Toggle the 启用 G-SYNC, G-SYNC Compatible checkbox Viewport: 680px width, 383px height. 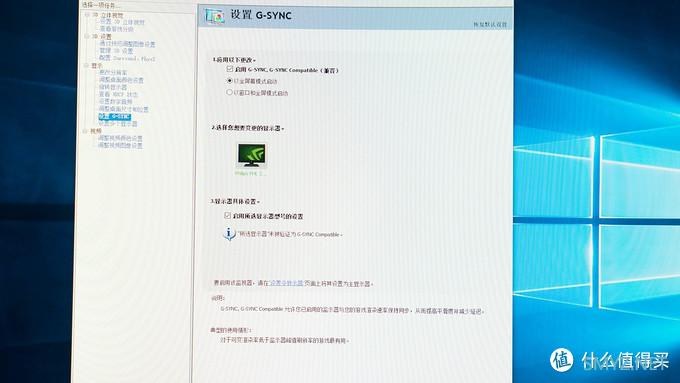coord(229,69)
